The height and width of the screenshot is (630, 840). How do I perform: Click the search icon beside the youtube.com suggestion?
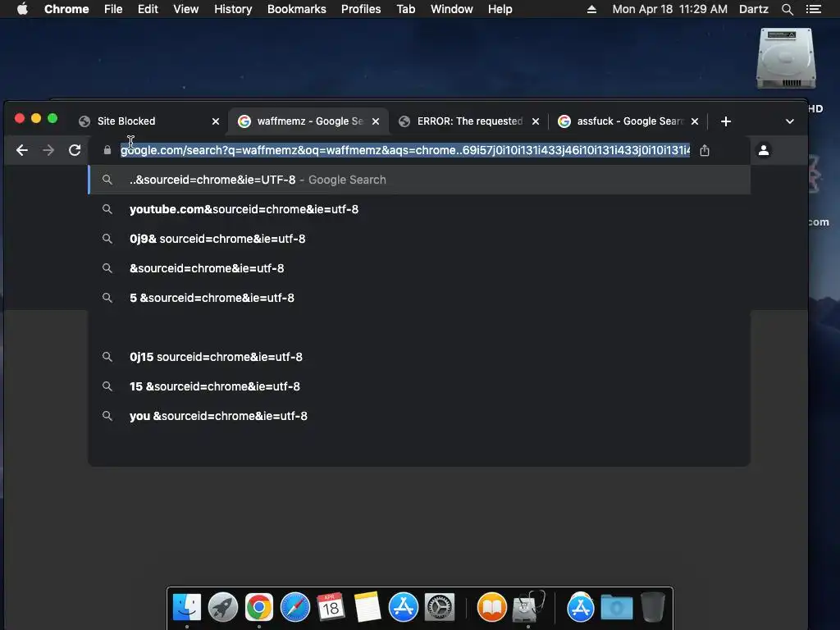[x=107, y=209]
